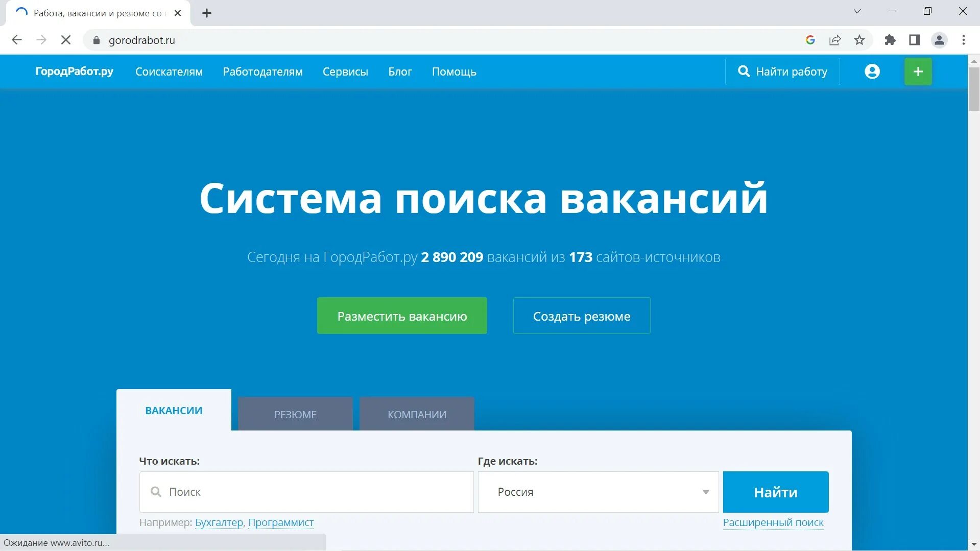Viewport: 980px width, 551px height.
Task: Open the Chrome profile avatar
Action: [x=939, y=40]
